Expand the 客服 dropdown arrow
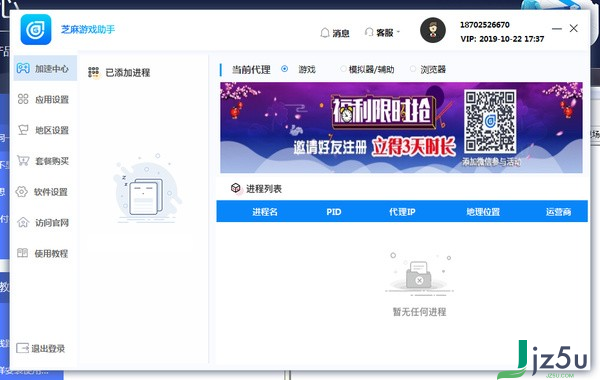600x380 pixels. coord(398,32)
